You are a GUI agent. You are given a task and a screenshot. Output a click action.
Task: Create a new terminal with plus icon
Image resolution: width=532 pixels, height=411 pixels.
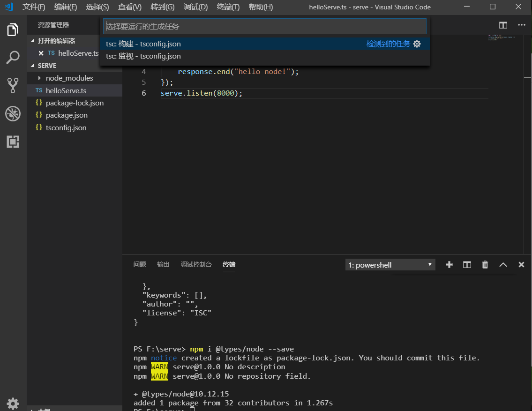pos(449,264)
